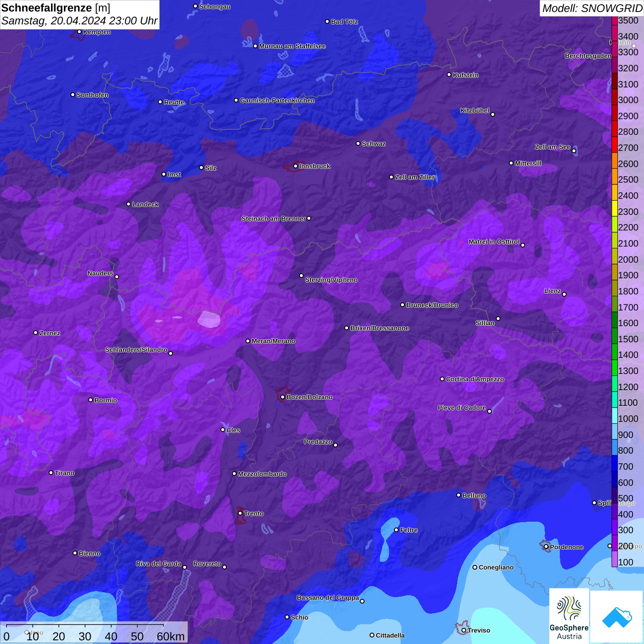The image size is (644, 644).
Task: Click the Cittadella label
Action: tap(391, 635)
